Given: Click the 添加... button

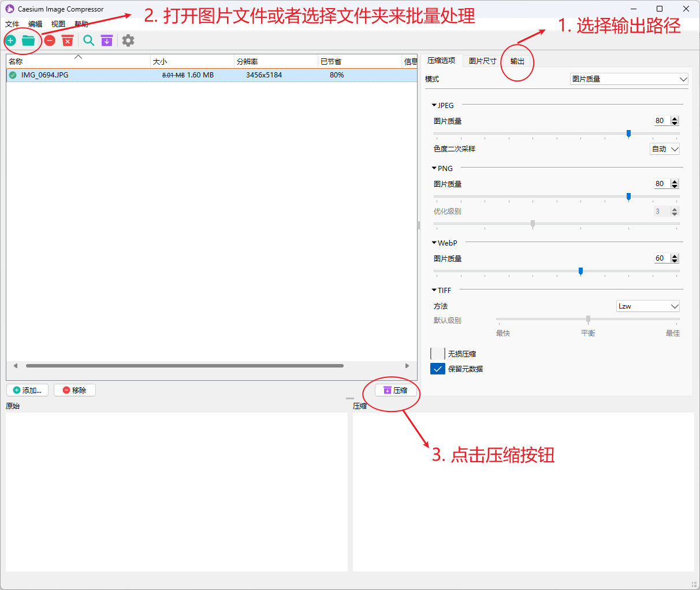Looking at the screenshot, I should (x=27, y=391).
